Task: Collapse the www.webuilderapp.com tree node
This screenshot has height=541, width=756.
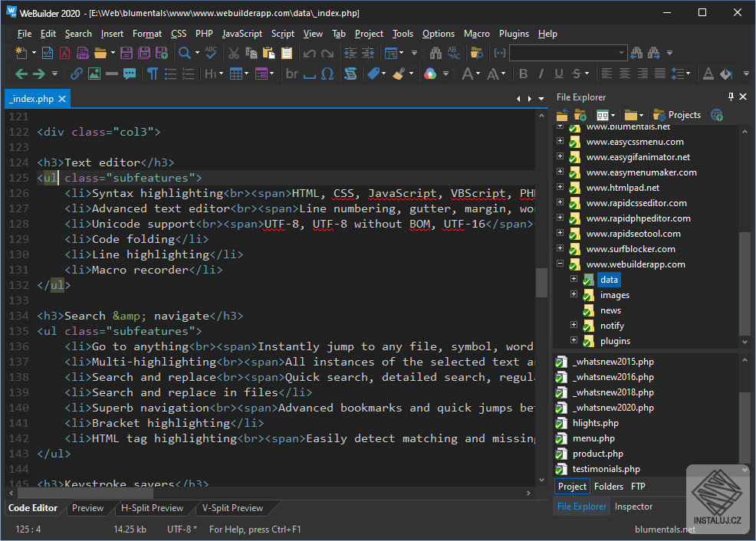Action: 560,264
